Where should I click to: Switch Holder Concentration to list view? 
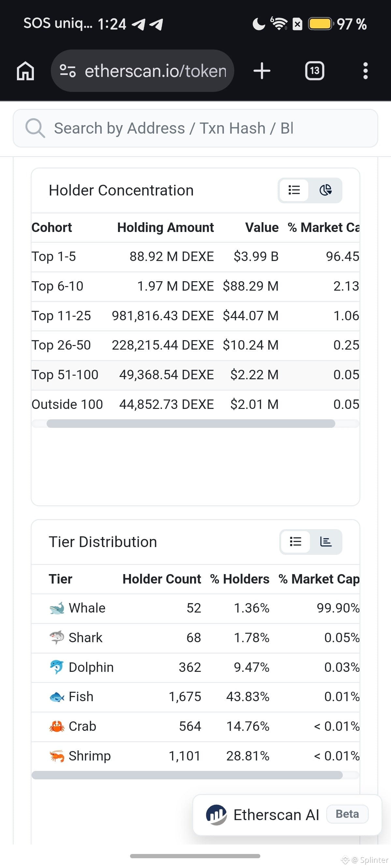pyautogui.click(x=294, y=190)
